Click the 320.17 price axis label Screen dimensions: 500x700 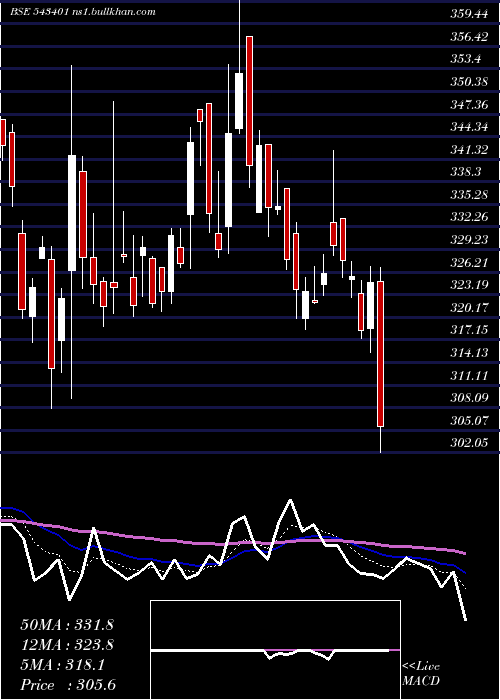click(469, 308)
